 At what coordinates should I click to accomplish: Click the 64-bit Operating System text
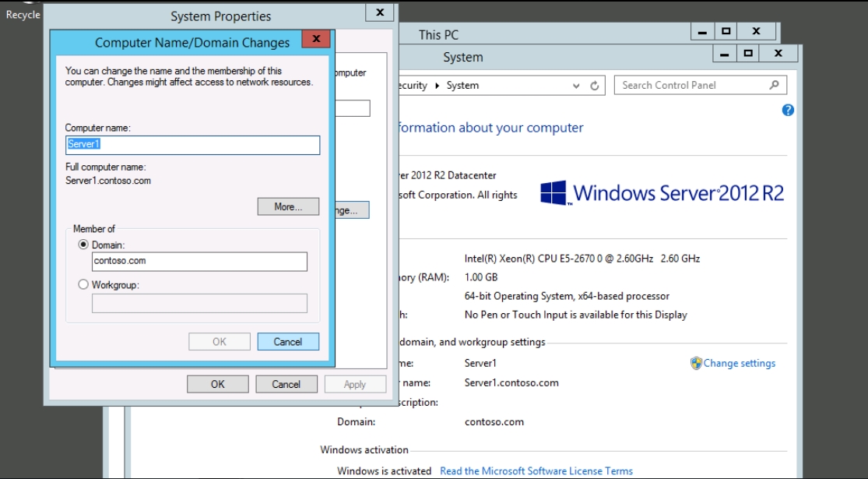[x=567, y=296]
